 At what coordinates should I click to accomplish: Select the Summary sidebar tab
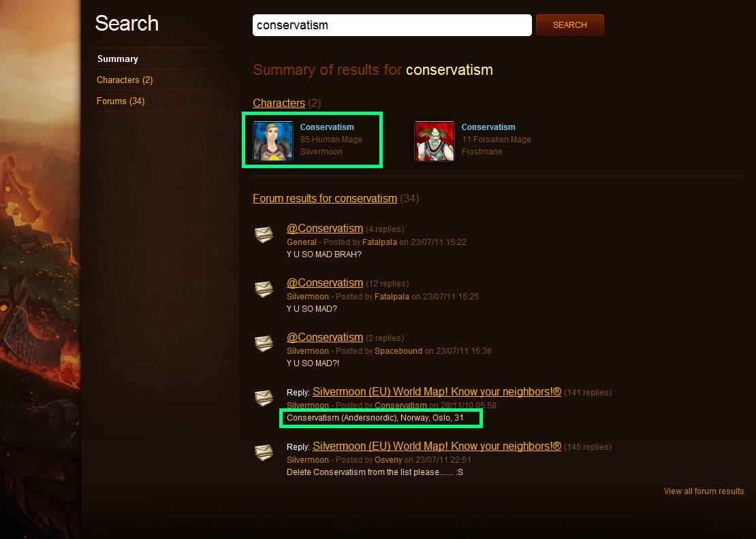tap(118, 59)
